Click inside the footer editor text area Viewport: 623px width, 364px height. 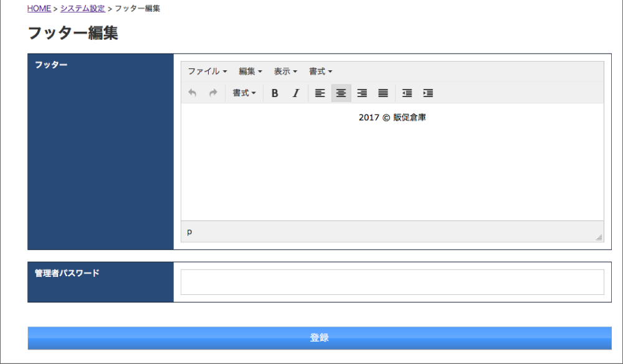coord(392,162)
